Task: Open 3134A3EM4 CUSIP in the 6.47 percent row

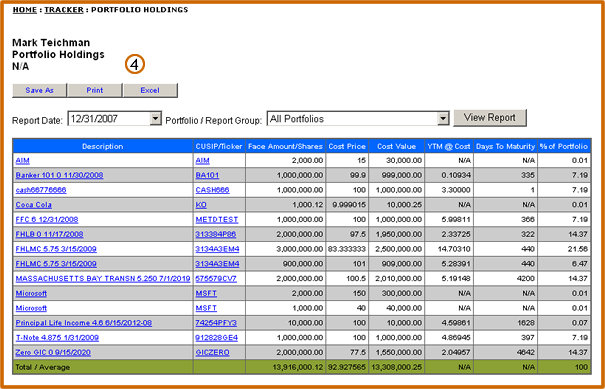Action: pos(217,264)
